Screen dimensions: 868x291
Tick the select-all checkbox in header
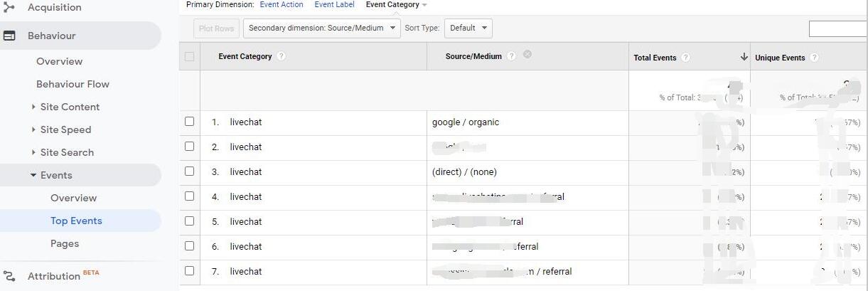[189, 56]
